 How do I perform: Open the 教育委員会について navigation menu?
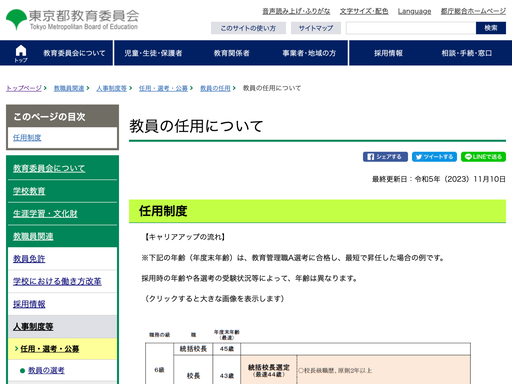click(x=74, y=53)
